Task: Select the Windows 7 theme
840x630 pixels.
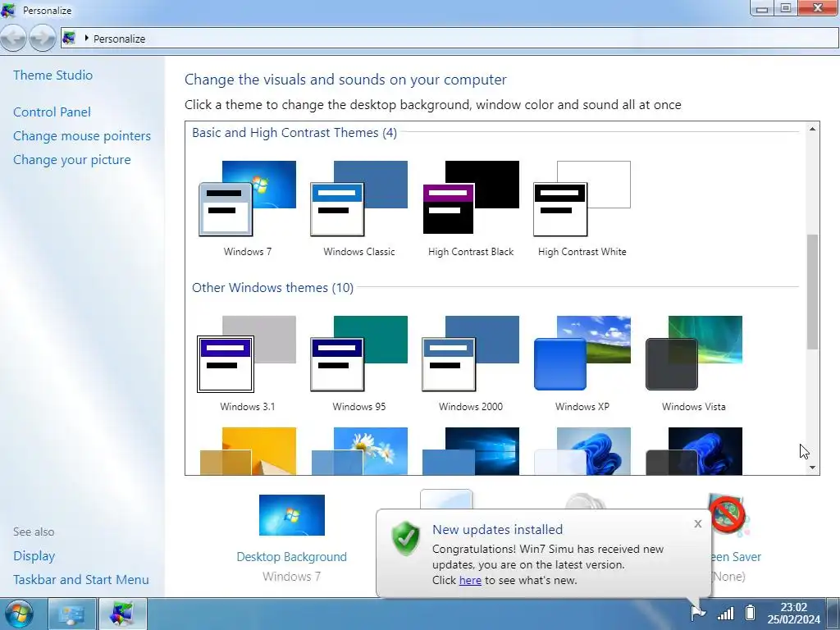Action: click(248, 209)
